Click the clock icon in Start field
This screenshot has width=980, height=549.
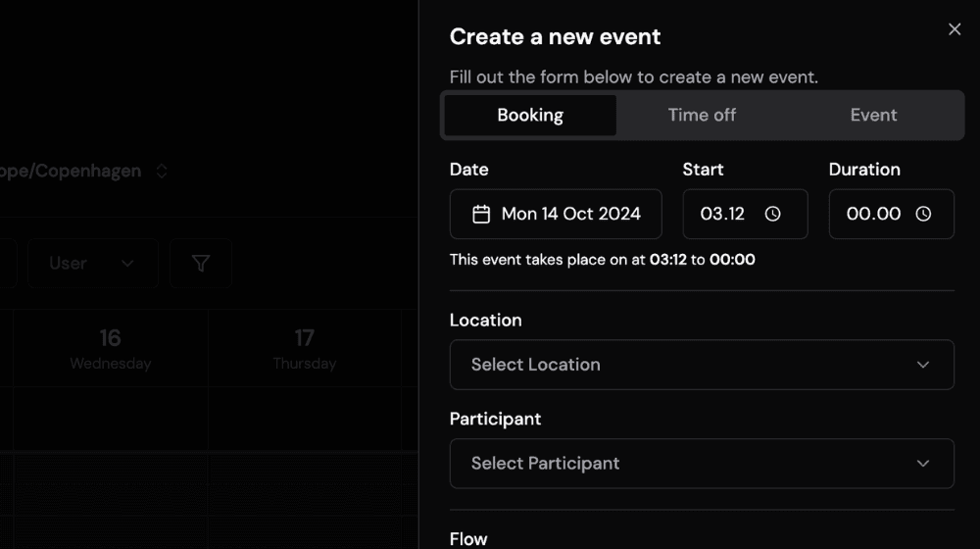(x=772, y=214)
